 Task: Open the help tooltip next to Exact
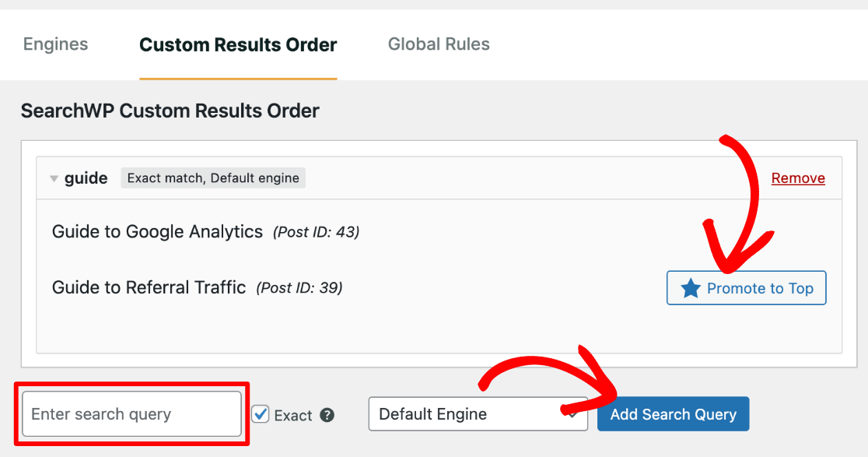327,415
